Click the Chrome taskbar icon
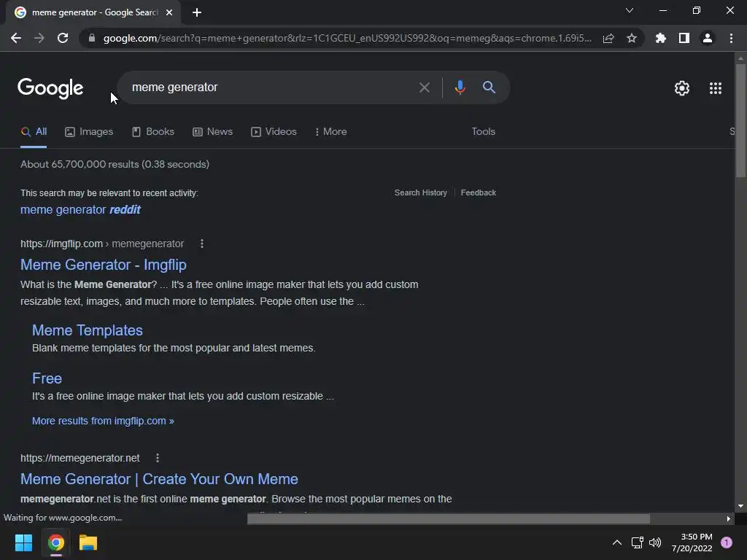Screen dimensions: 747x560 pyautogui.click(x=56, y=542)
